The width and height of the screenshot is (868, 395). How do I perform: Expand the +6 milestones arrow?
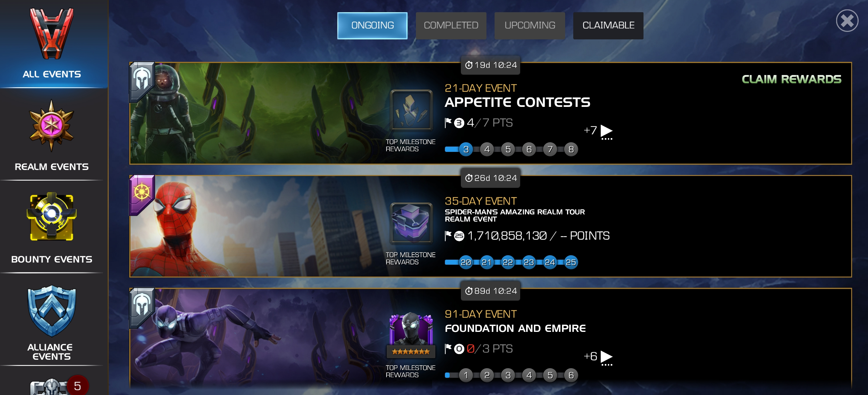(607, 357)
